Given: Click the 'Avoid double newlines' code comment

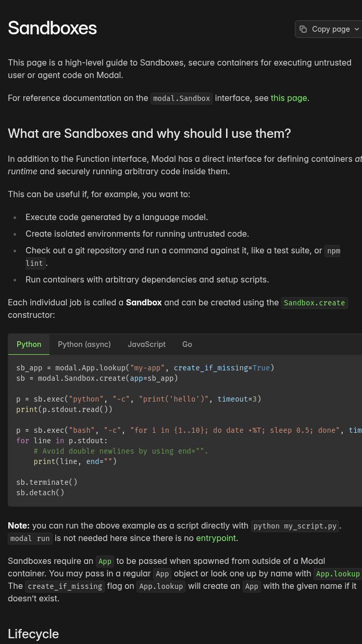Looking at the screenshot, I should (121, 451).
